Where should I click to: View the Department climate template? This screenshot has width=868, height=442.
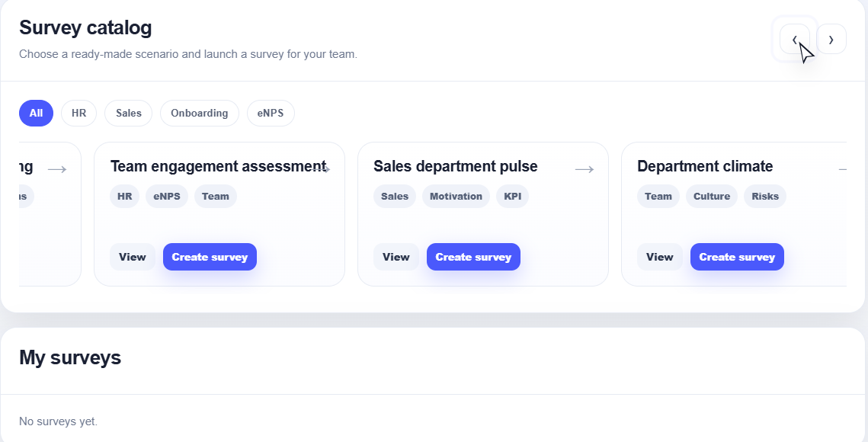tap(659, 257)
